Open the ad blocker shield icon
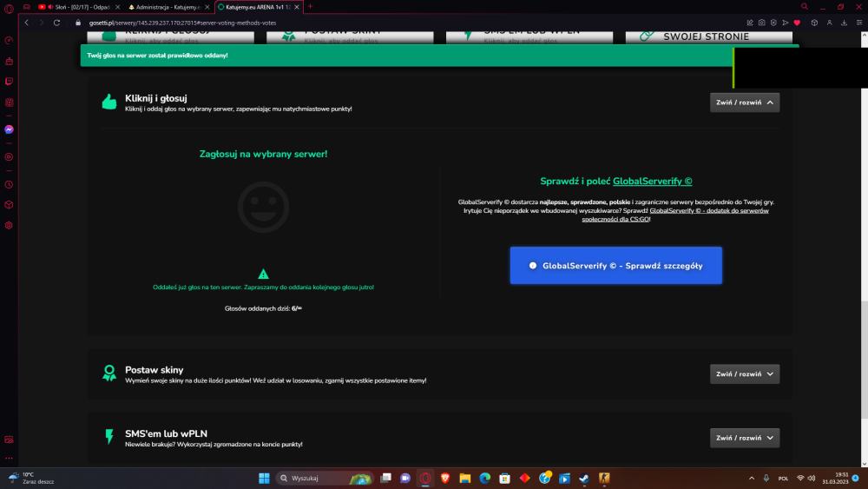Image resolution: width=868 pixels, height=489 pixels. pyautogui.click(x=773, y=23)
